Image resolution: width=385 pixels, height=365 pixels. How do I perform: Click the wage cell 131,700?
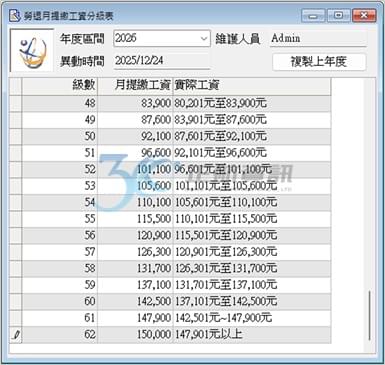(x=135, y=268)
